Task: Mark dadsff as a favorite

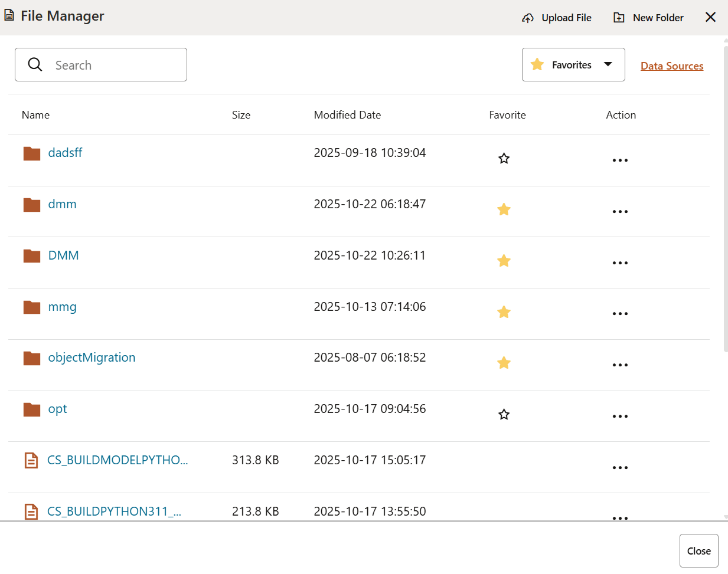Action: 504,158
